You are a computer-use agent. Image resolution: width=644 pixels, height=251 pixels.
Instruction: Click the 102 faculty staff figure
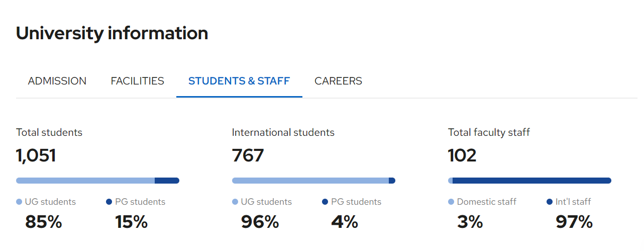(x=462, y=155)
